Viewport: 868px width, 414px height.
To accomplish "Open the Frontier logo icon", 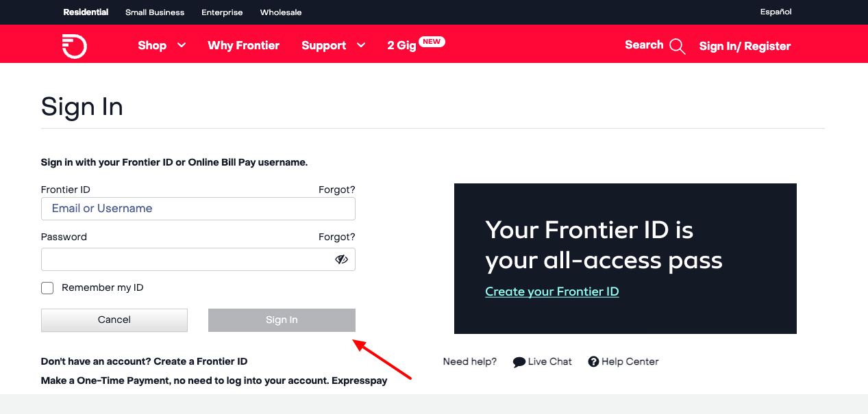I will coord(74,45).
